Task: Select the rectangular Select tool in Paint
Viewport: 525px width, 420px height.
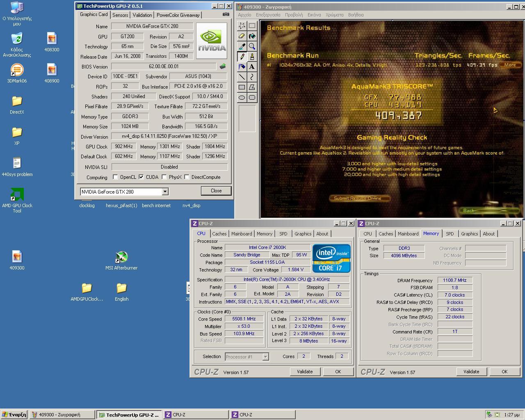Action: coord(252,25)
